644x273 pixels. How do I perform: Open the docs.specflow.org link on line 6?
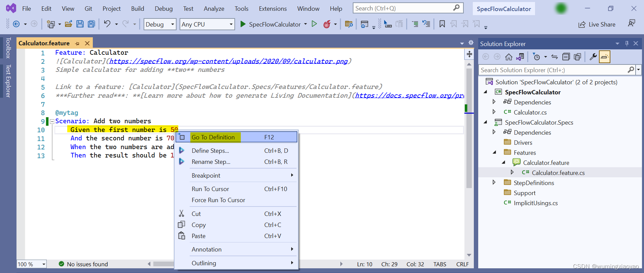[x=410, y=95]
